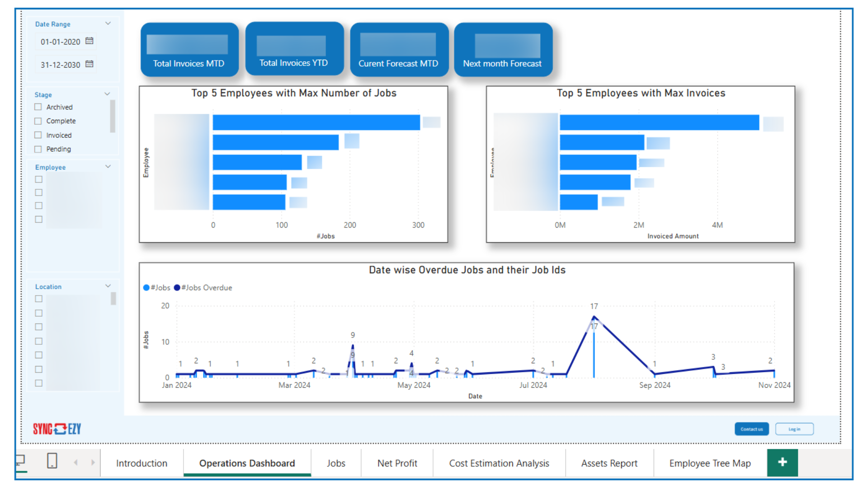Enable the Pending stage filter

click(38, 149)
